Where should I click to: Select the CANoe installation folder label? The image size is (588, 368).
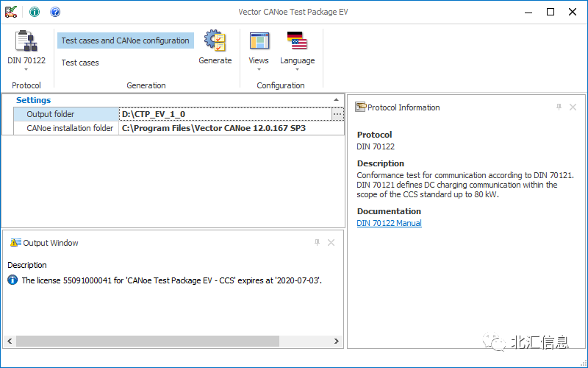point(66,128)
